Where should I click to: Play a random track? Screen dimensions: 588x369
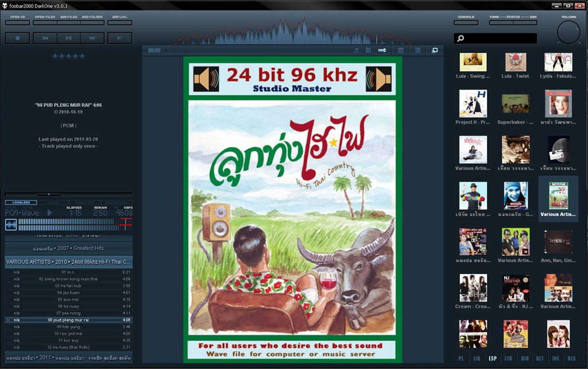point(119,38)
